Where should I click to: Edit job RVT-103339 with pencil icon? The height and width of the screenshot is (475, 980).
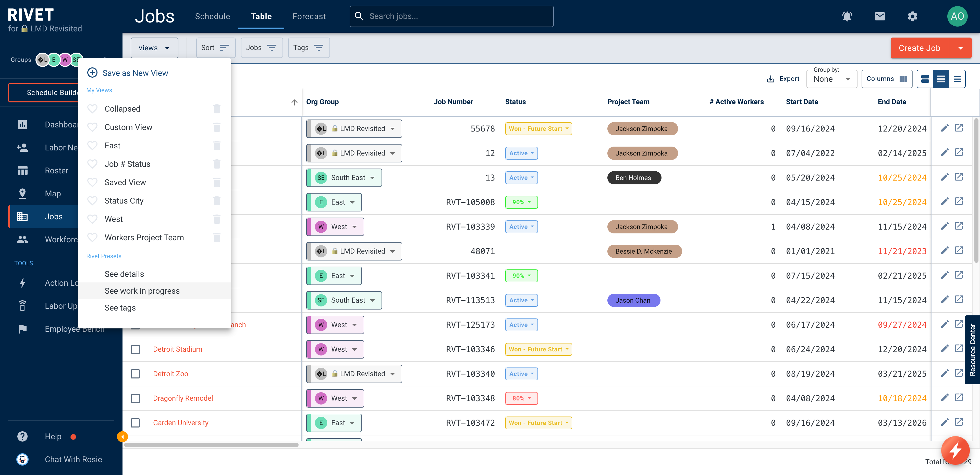coord(945,227)
